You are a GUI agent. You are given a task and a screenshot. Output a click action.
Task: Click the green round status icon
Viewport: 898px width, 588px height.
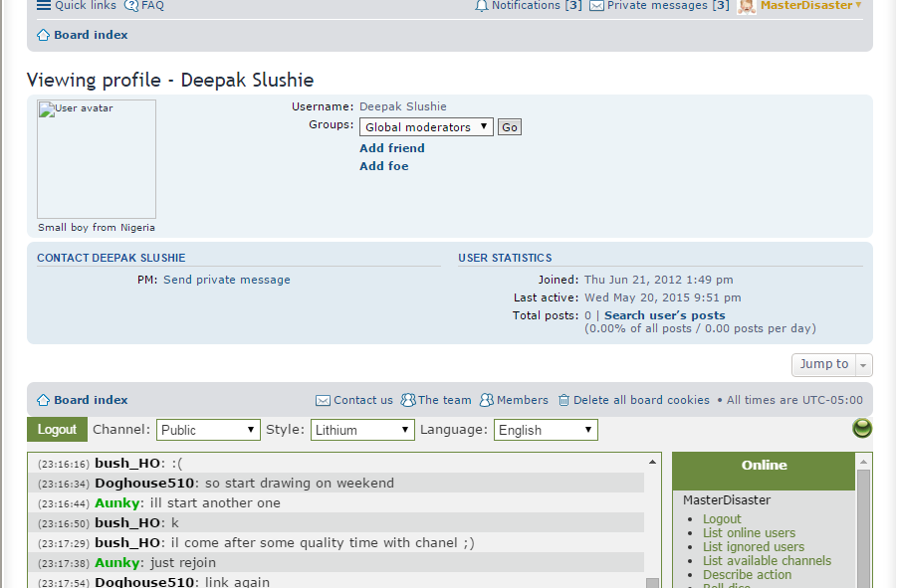point(862,428)
